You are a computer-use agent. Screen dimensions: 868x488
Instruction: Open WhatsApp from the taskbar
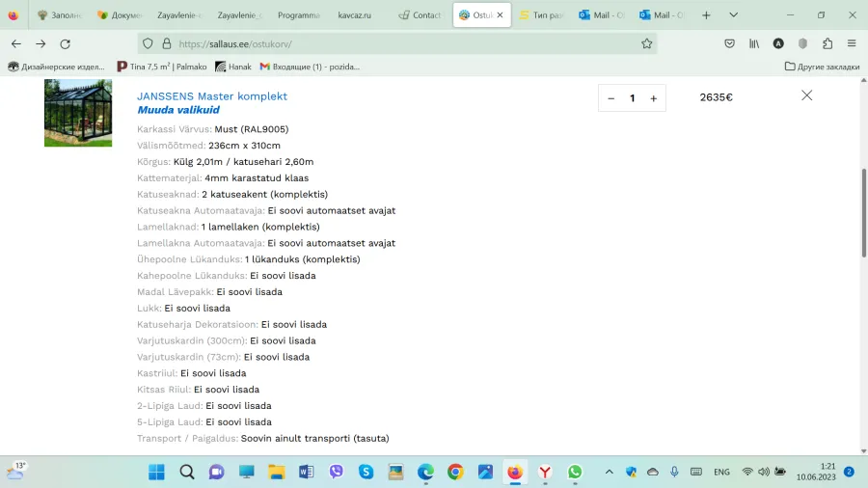tap(575, 472)
